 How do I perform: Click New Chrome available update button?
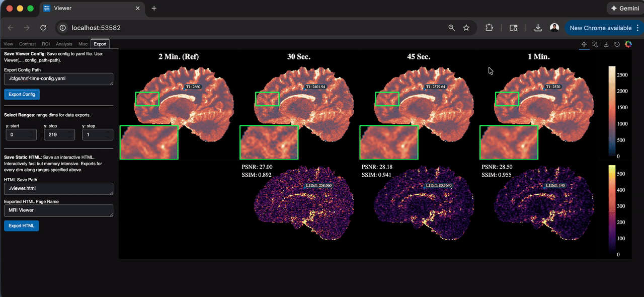point(600,28)
